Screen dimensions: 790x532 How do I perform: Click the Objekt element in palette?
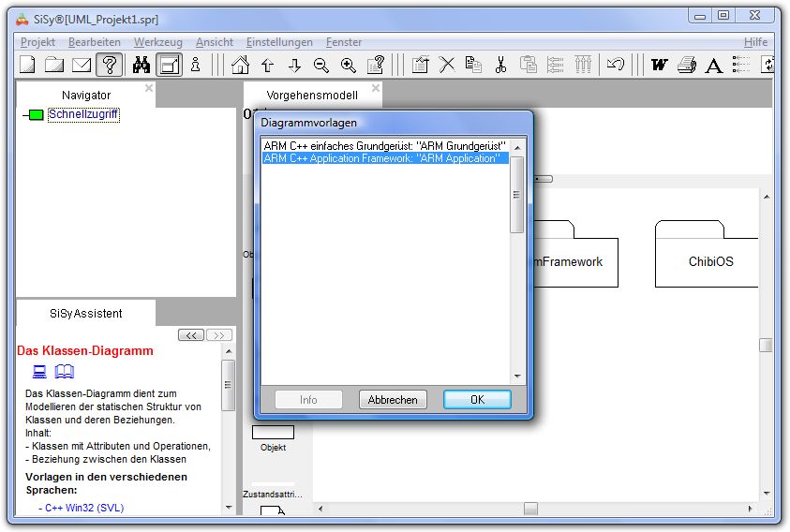click(273, 437)
